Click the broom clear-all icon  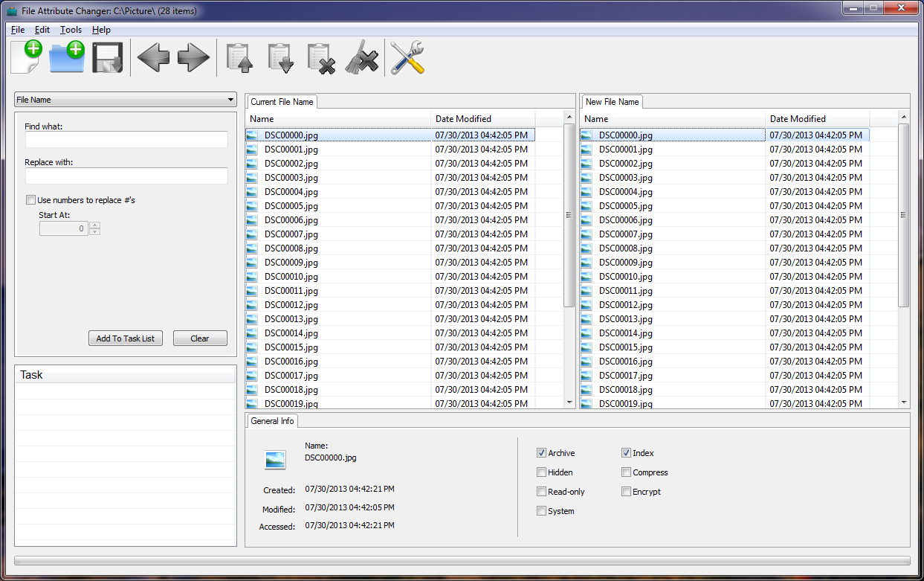coord(361,58)
